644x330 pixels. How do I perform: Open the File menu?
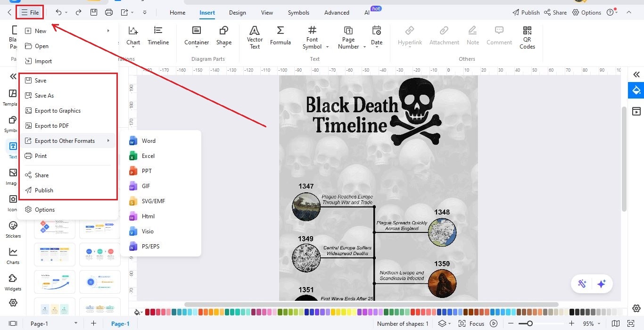30,13
